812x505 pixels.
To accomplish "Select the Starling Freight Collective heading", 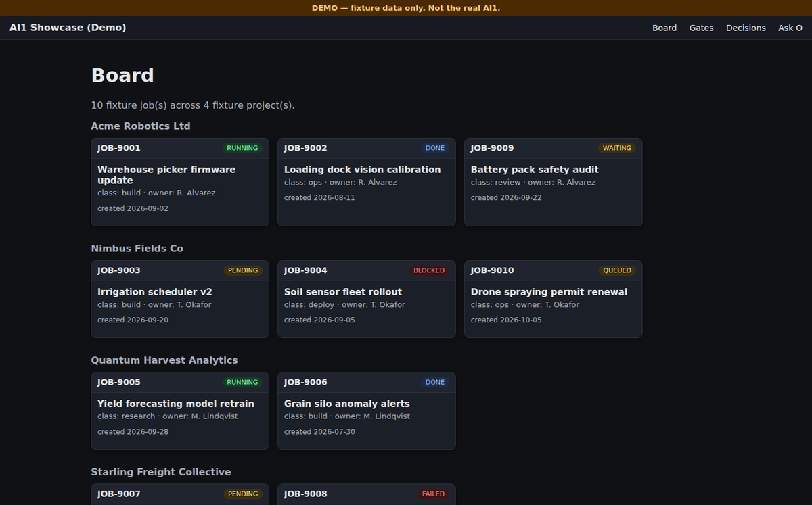I will point(161,471).
